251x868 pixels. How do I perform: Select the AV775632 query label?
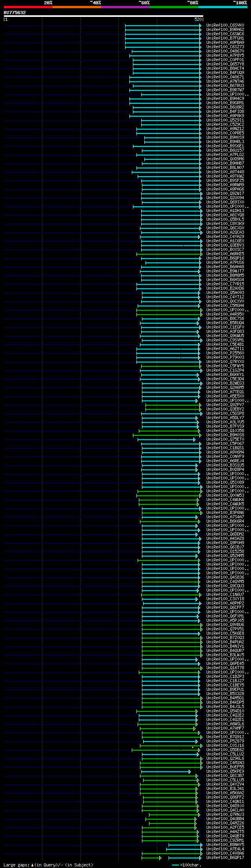pyautogui.click(x=15, y=13)
